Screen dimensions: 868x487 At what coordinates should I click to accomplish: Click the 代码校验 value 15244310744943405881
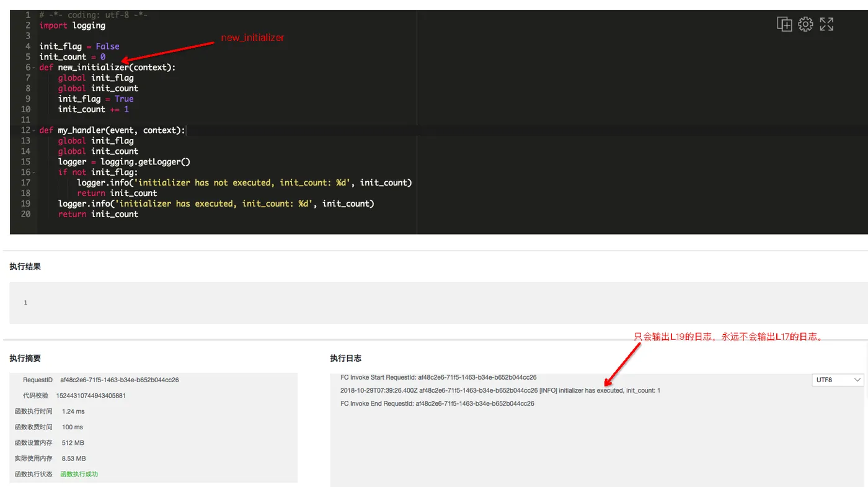(91, 395)
